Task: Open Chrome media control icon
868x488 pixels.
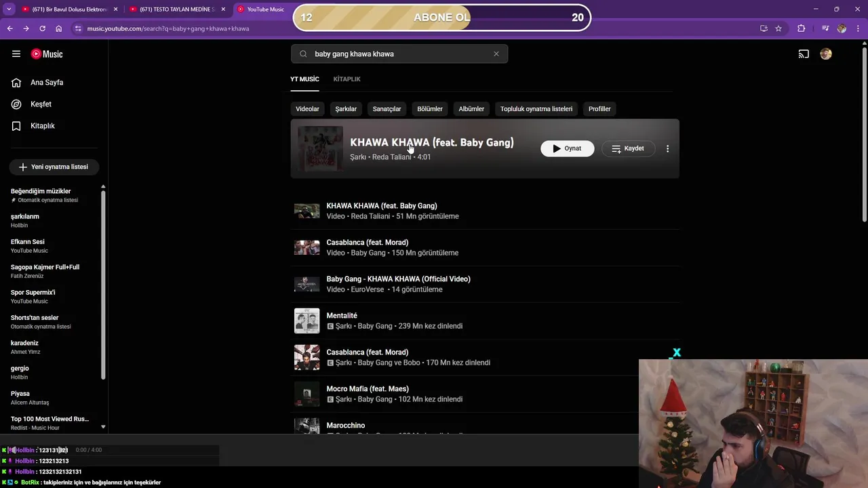Action: [825, 28]
